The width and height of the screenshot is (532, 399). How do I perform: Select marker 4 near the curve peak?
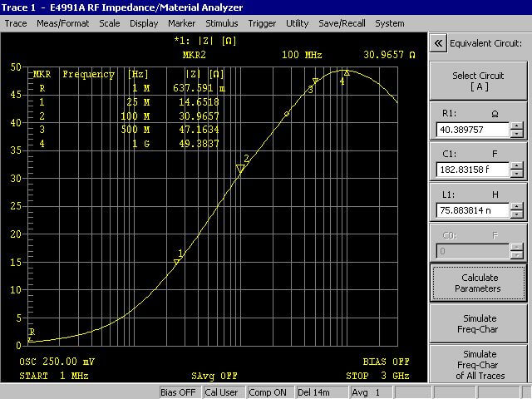tap(346, 74)
